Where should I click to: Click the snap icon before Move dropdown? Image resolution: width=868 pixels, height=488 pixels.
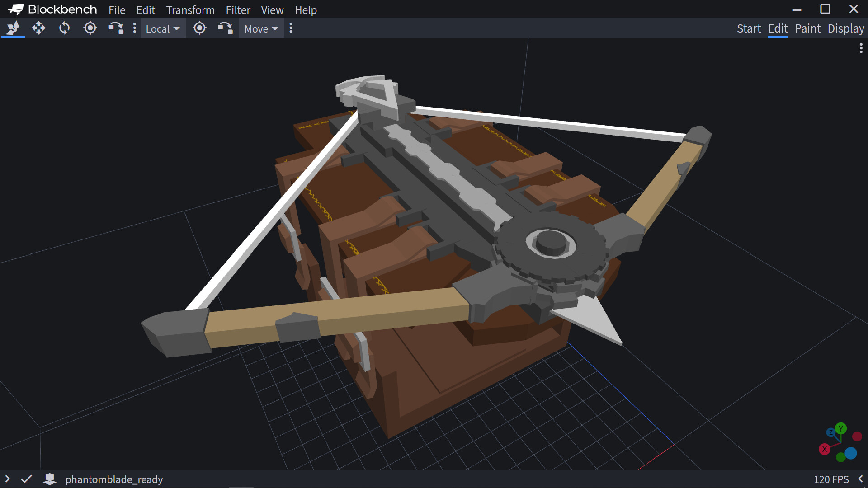pos(225,28)
